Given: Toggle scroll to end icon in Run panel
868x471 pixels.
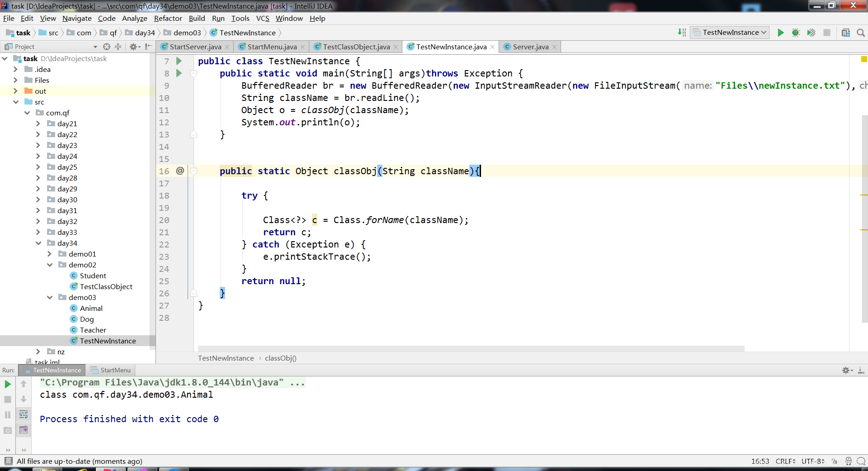Looking at the screenshot, I should coord(24,430).
